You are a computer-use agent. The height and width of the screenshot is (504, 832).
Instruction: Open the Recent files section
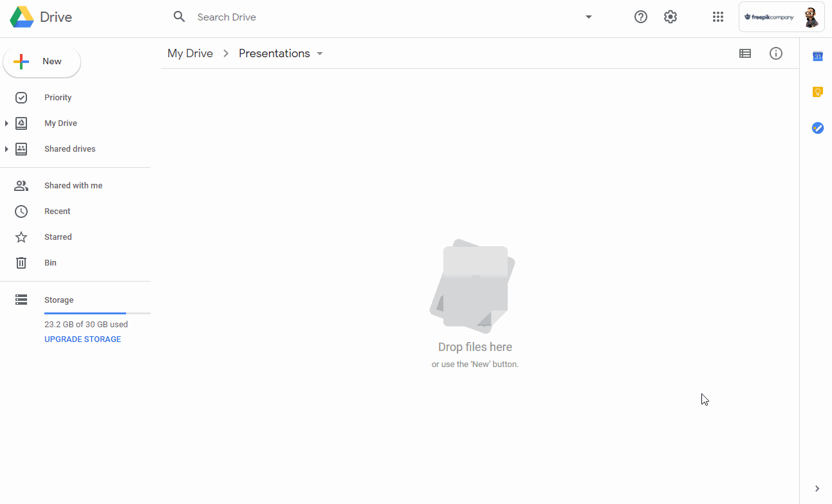[x=57, y=212]
